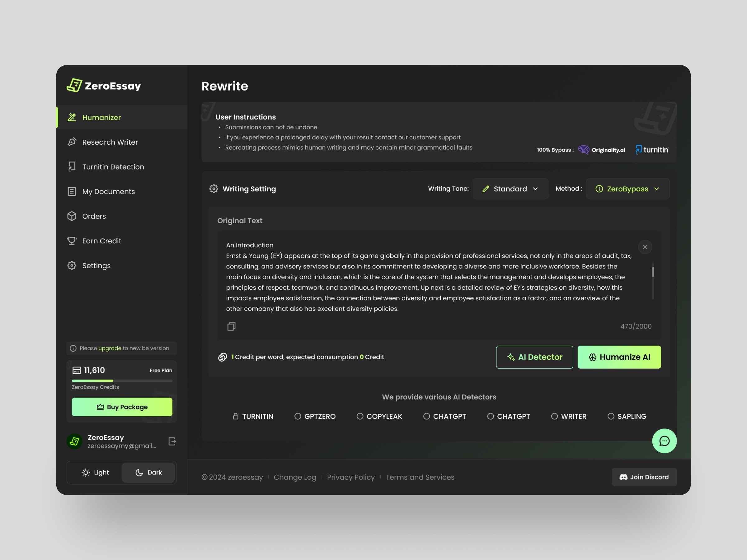Open the live chat bubble icon
Image resolution: width=747 pixels, height=560 pixels.
[664, 441]
